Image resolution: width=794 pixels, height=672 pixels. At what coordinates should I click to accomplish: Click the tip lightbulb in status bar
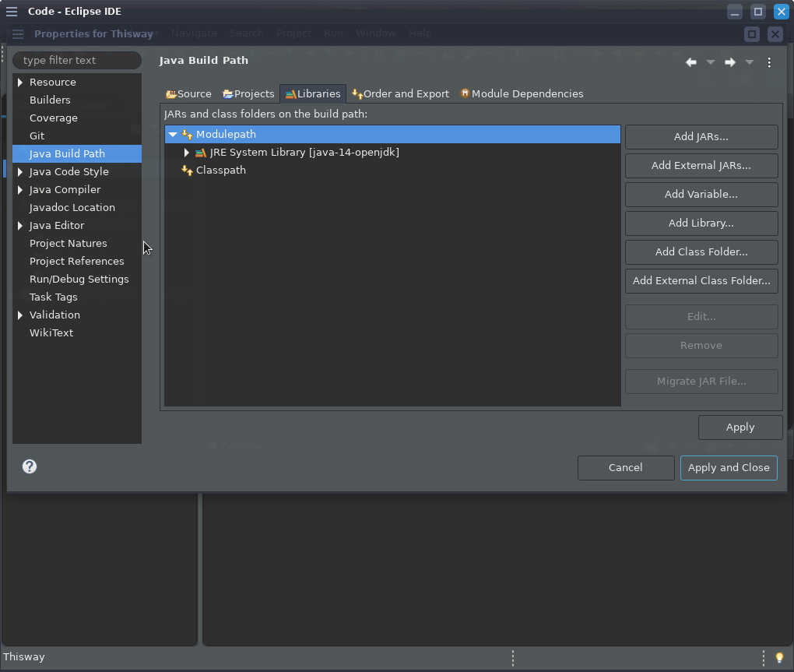click(779, 657)
